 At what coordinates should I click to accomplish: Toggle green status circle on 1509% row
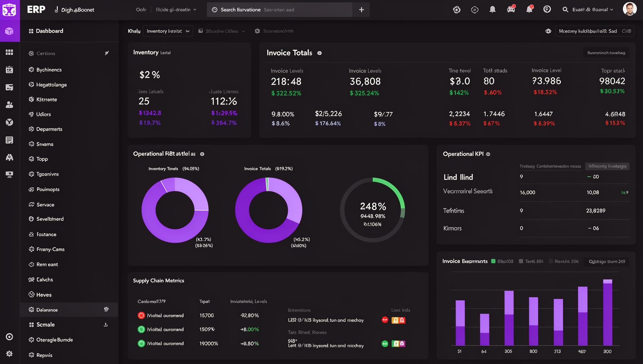tap(141, 330)
